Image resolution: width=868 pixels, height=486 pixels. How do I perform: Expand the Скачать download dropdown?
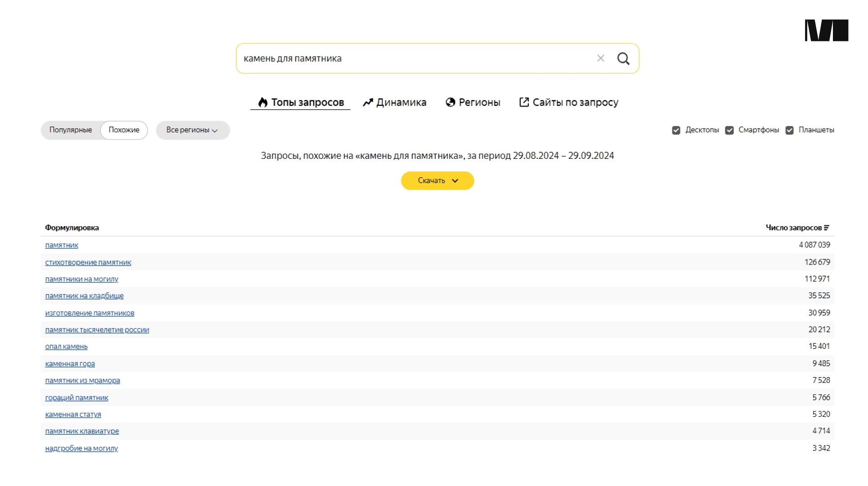click(437, 181)
